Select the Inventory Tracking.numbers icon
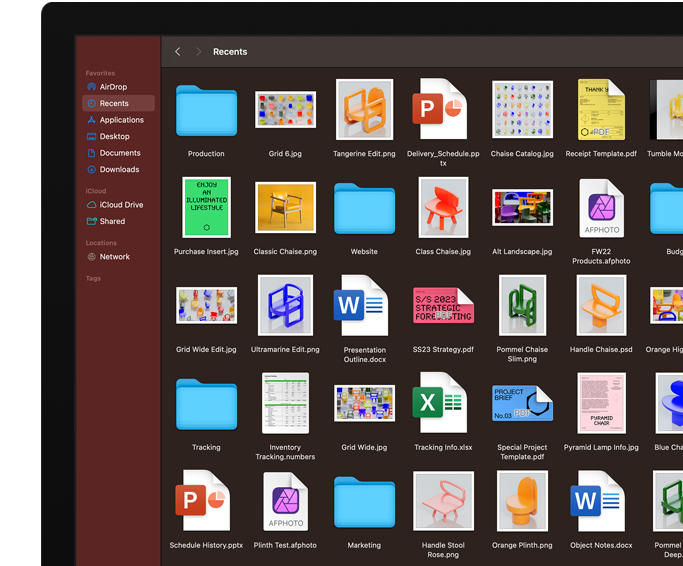Screen dimensions: 683x566 coord(285,403)
